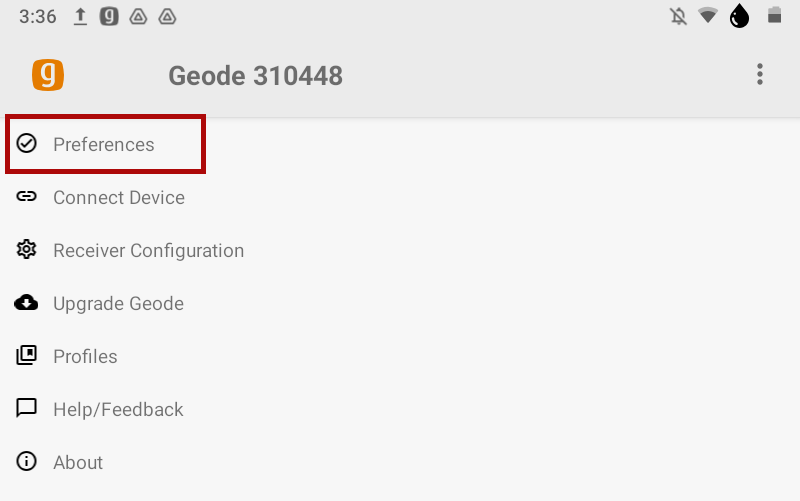Tap the muted notifications bell status icon
Viewport: 800px width, 501px height.
click(679, 17)
